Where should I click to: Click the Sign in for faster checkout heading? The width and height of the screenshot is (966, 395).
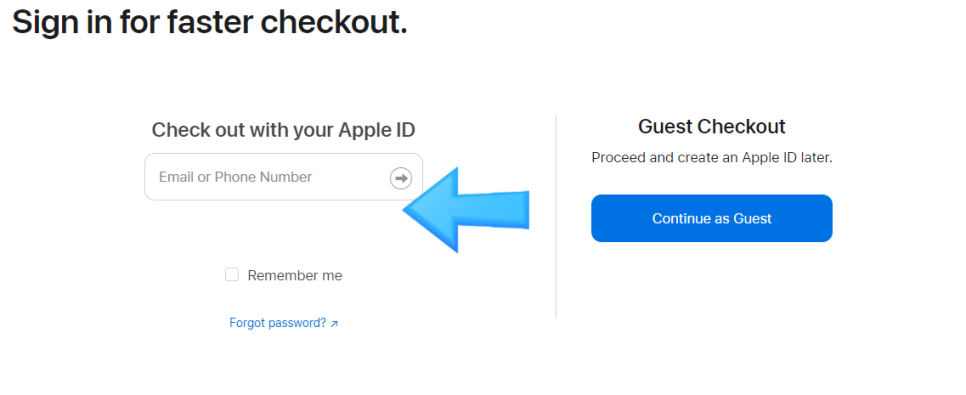[x=210, y=23]
